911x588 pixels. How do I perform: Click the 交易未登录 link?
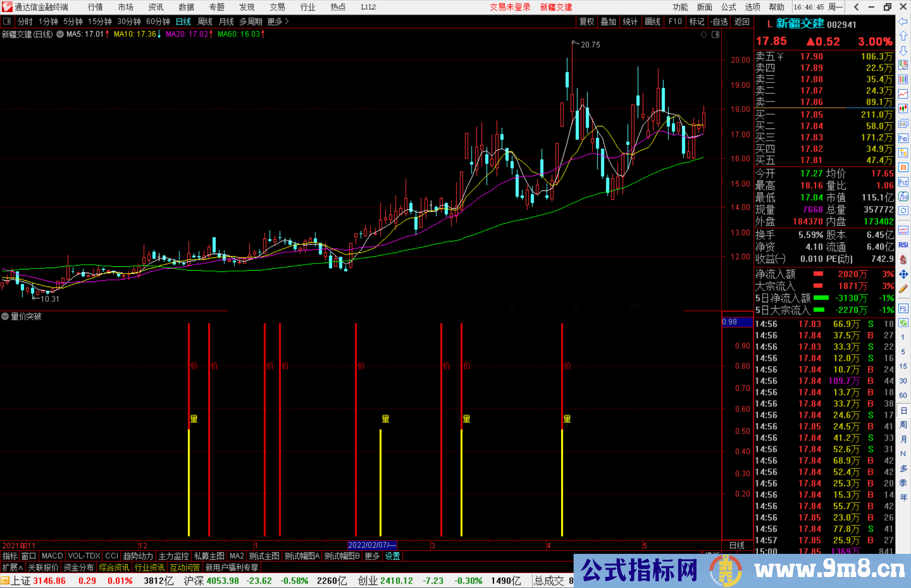pos(510,7)
